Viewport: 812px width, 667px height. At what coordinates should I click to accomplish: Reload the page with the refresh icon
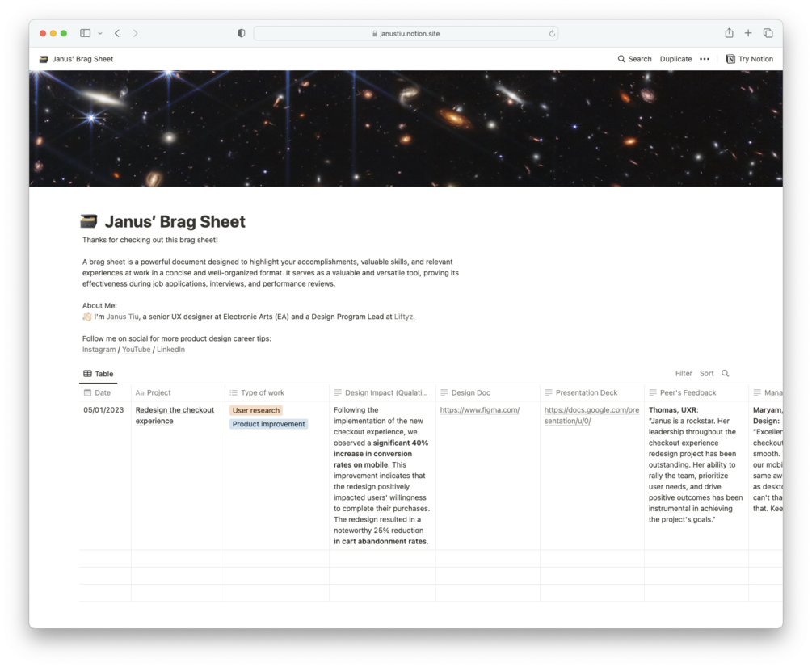(552, 34)
